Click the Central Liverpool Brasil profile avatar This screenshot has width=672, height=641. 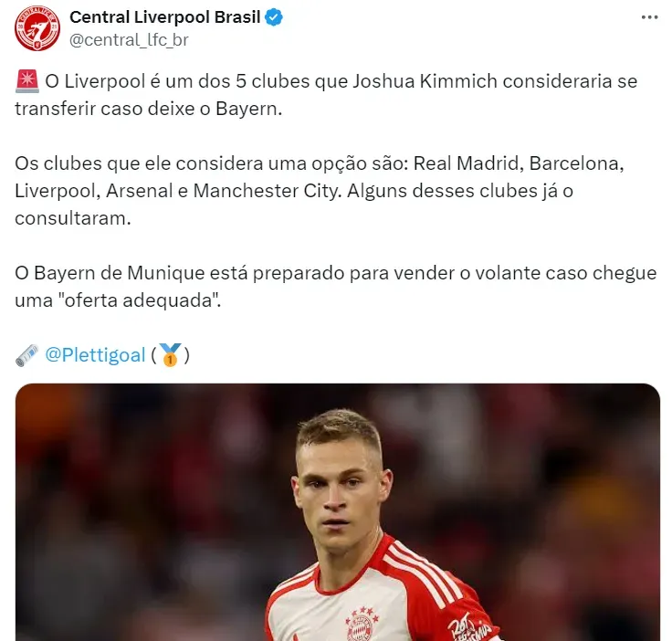tap(37, 28)
